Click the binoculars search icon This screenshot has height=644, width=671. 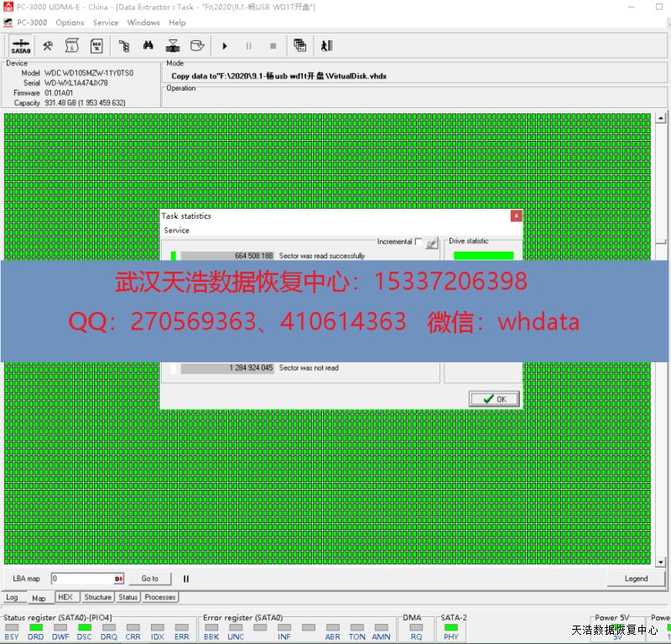click(x=148, y=45)
